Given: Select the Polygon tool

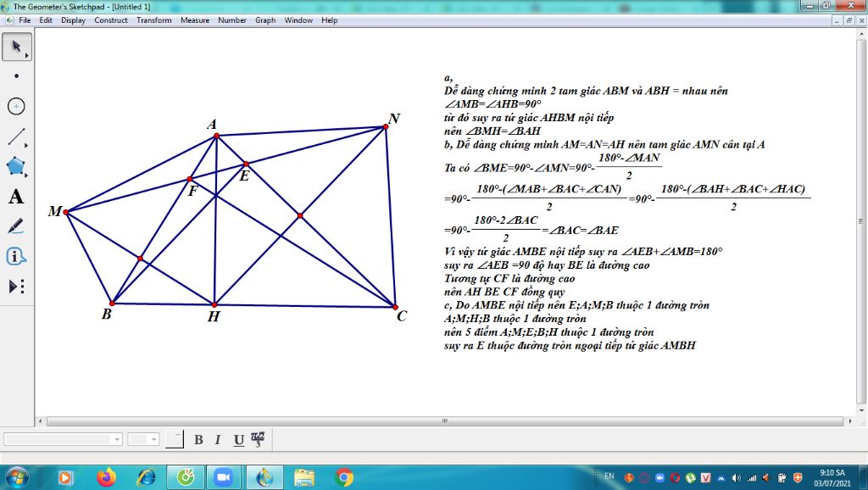Looking at the screenshot, I should tap(17, 166).
